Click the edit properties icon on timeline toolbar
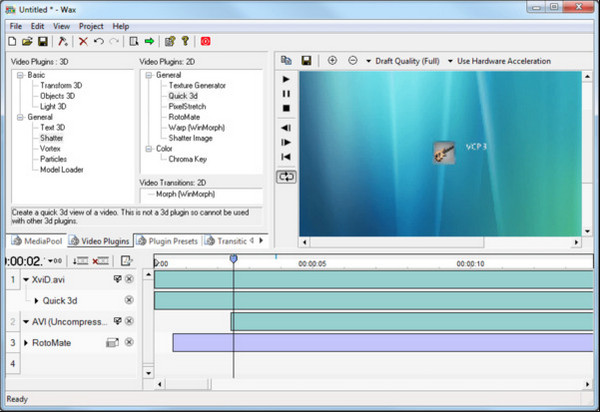Image resolution: width=600 pixels, height=412 pixels. click(x=127, y=261)
